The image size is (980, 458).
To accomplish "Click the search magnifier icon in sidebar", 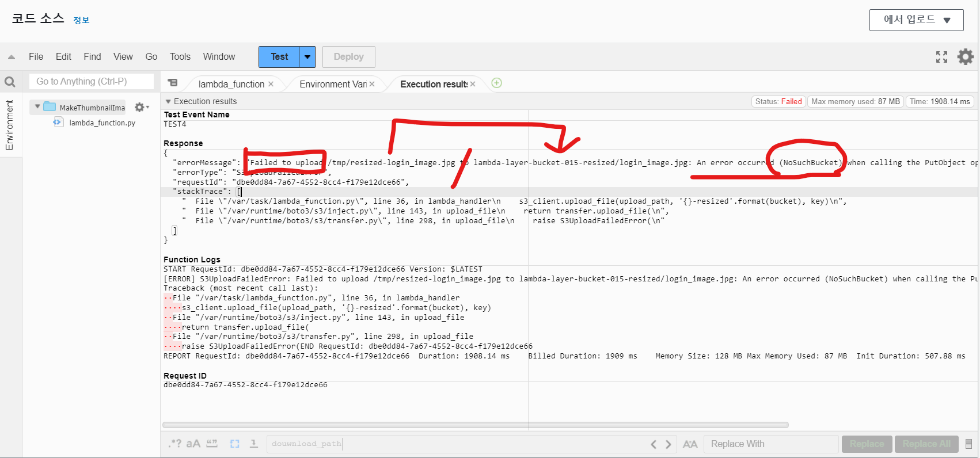I will click(x=10, y=82).
